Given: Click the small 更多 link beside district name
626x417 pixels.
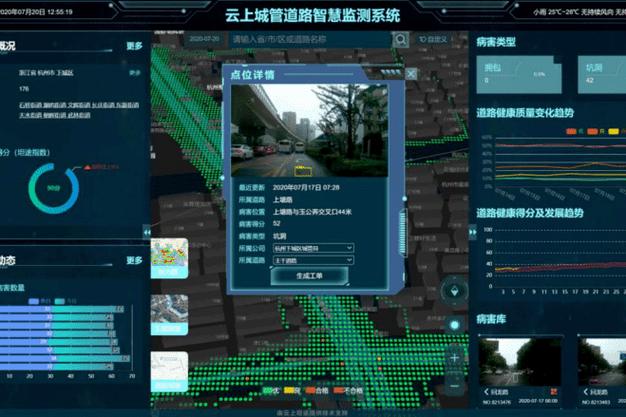Looking at the screenshot, I should tap(135, 73).
